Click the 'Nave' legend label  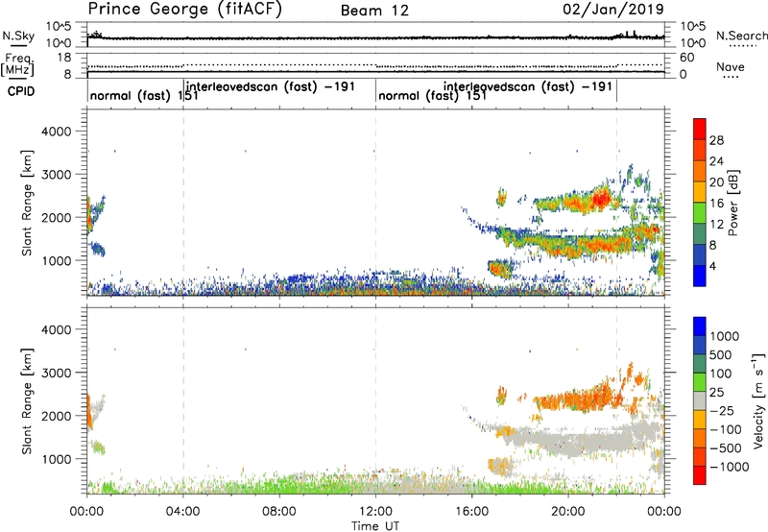coord(731,67)
